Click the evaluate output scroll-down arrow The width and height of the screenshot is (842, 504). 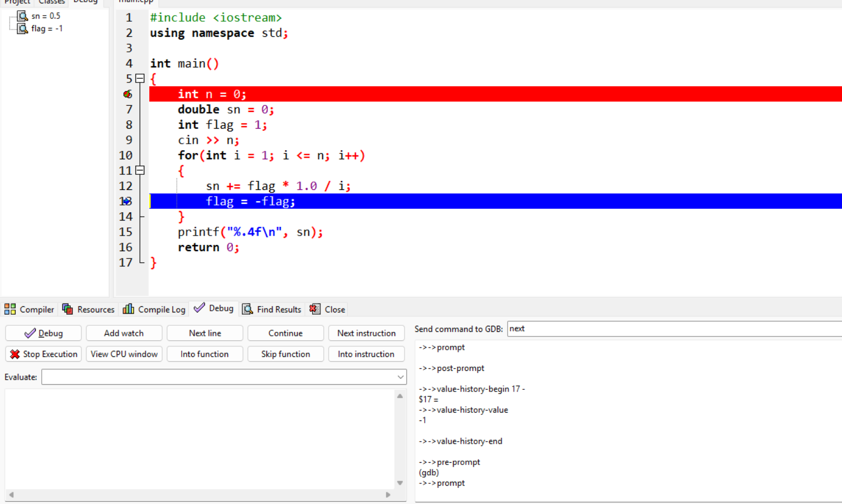coord(400,483)
